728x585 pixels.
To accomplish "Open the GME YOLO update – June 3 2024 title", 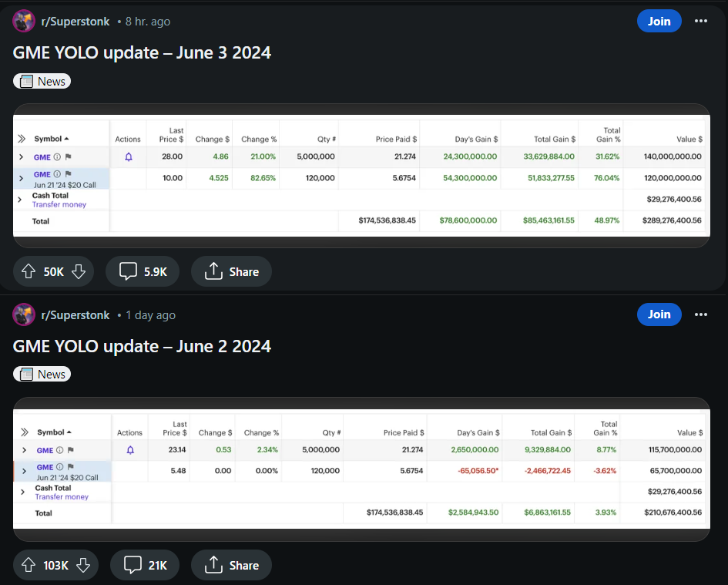I will 142,53.
